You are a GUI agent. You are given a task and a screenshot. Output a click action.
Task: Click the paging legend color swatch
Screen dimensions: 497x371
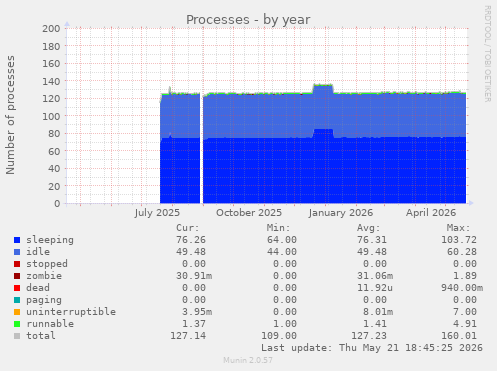(17, 300)
